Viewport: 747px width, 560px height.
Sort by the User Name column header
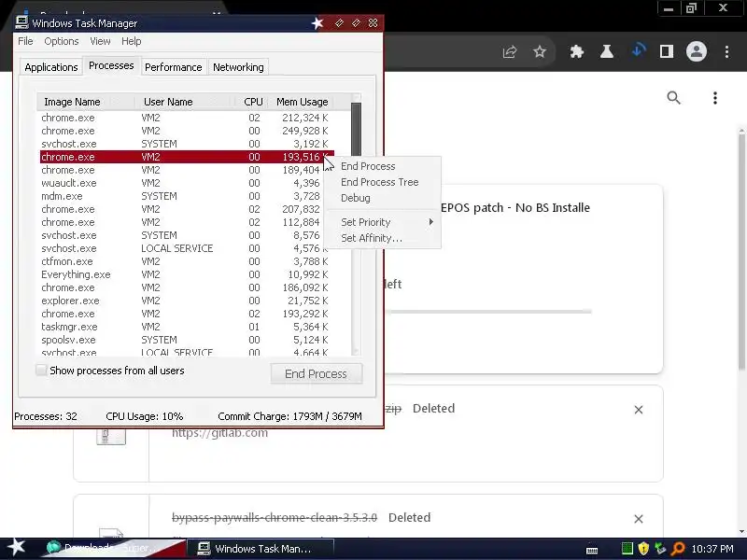pyautogui.click(x=184, y=102)
